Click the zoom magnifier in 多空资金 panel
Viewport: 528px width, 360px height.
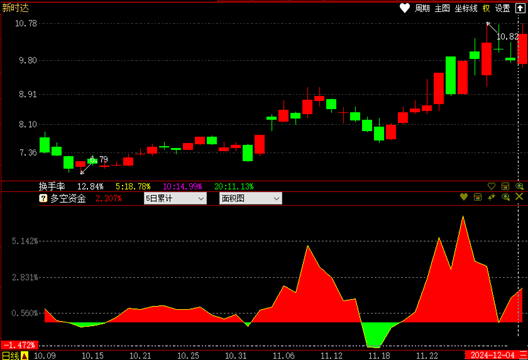click(505, 197)
